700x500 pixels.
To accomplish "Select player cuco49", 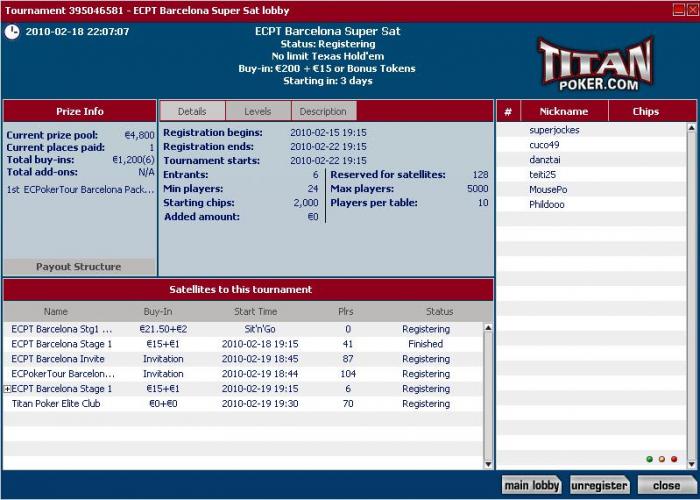I will [592, 145].
